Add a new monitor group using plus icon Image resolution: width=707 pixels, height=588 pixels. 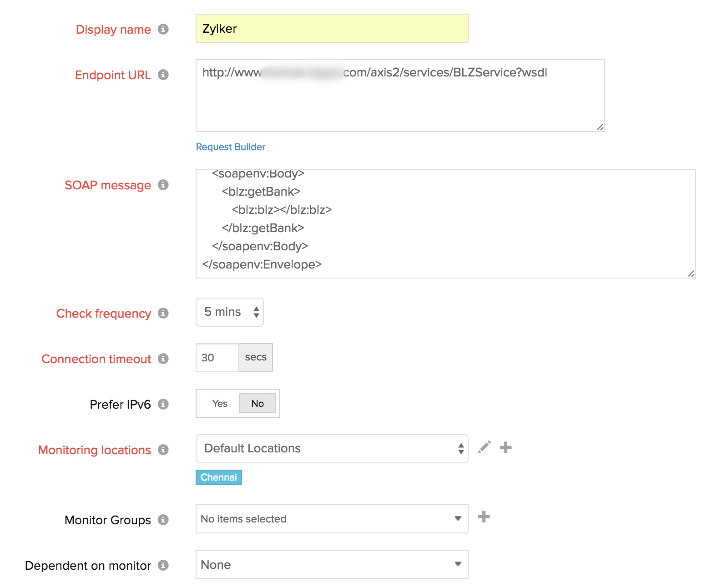tap(484, 517)
